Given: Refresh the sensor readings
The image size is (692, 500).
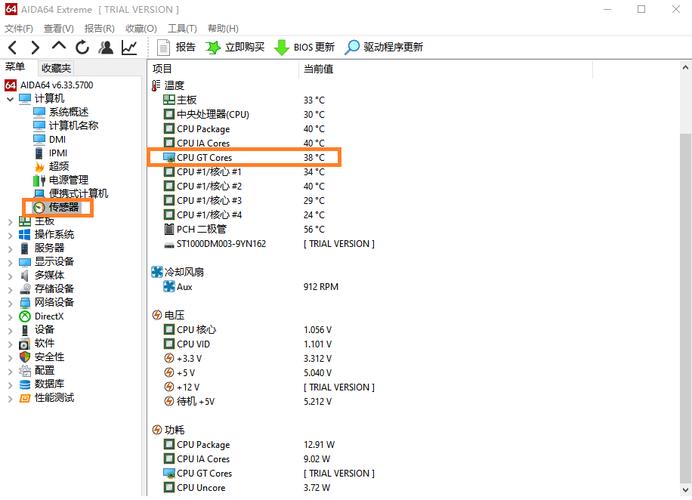Looking at the screenshot, I should [82, 47].
